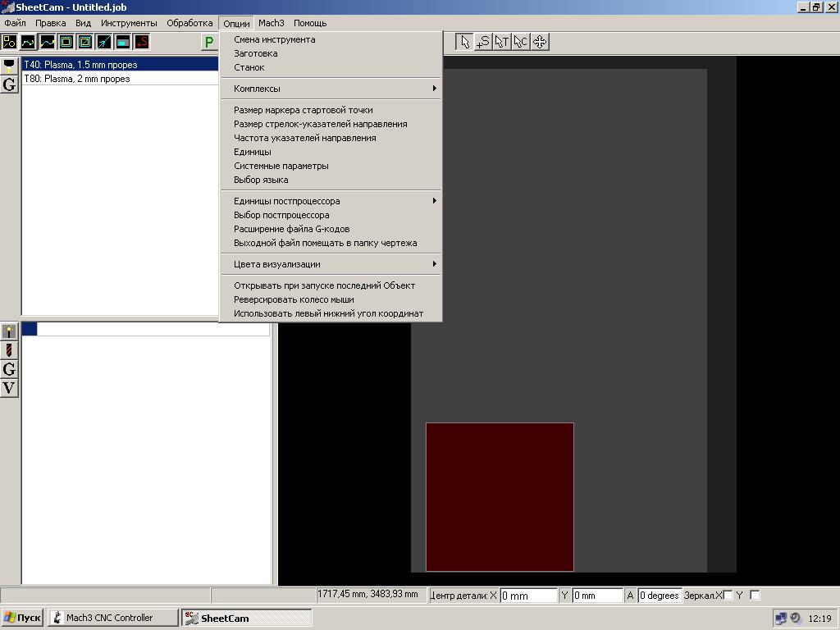840x630 pixels.
Task: Click the network icon in system tray
Action: (x=781, y=619)
